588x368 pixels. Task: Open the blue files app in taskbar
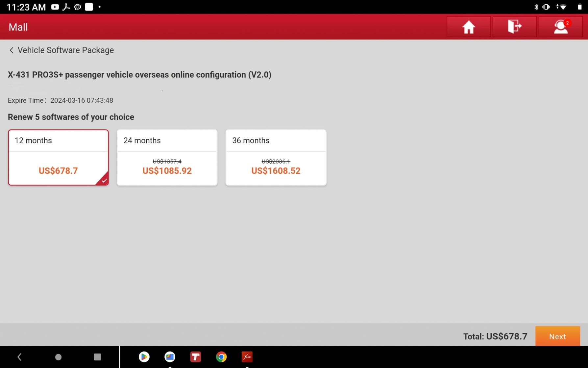click(170, 357)
